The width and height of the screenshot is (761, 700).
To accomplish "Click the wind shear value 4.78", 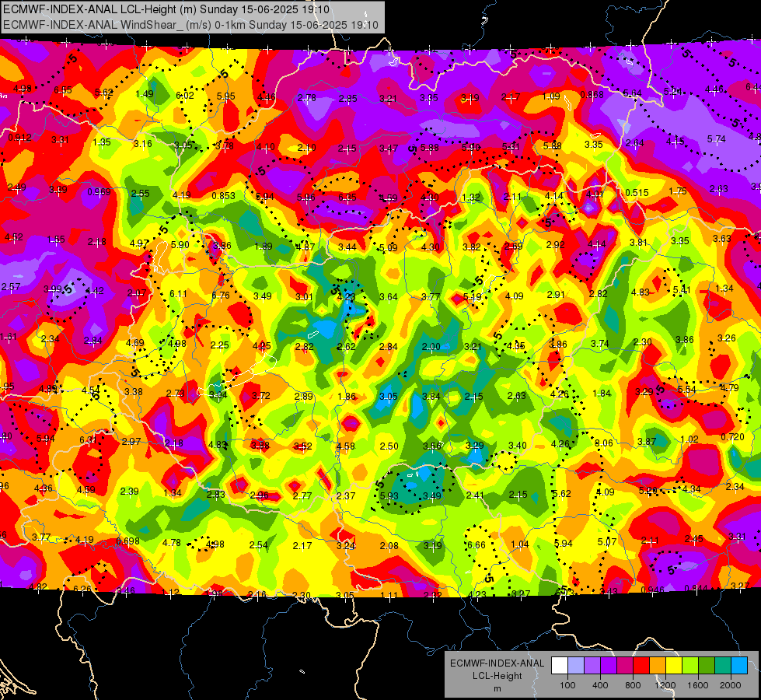I will (172, 543).
